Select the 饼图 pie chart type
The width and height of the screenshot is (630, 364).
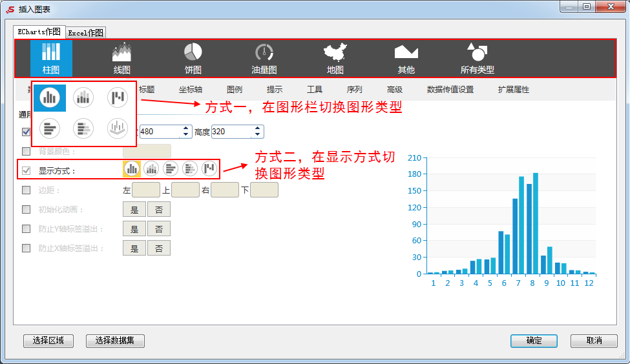point(193,58)
